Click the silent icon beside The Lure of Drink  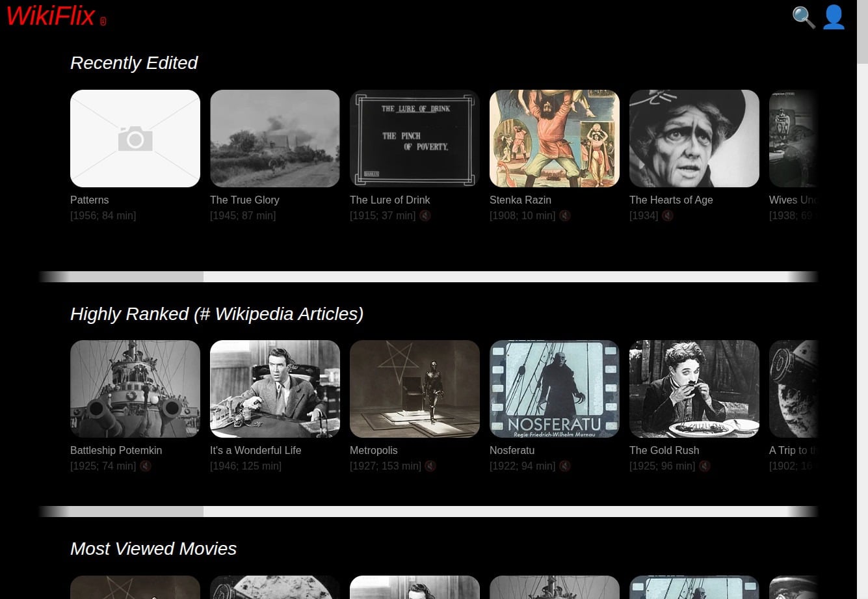(425, 215)
